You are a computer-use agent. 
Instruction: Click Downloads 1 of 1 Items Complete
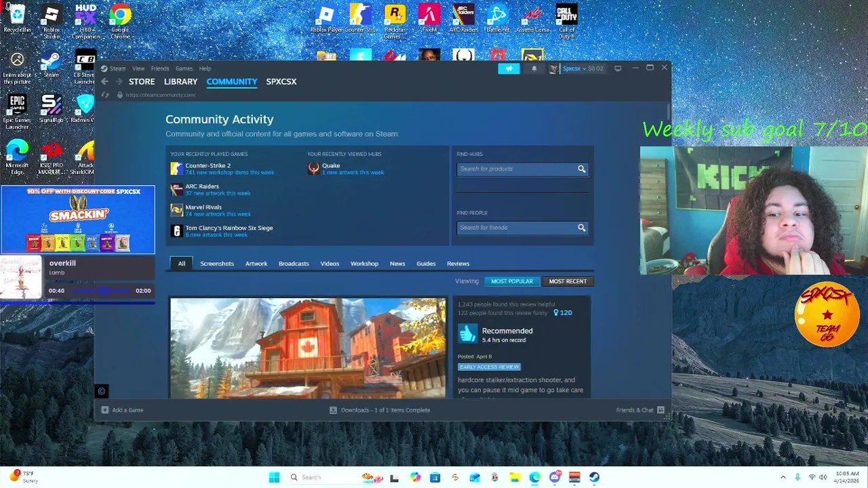point(380,410)
